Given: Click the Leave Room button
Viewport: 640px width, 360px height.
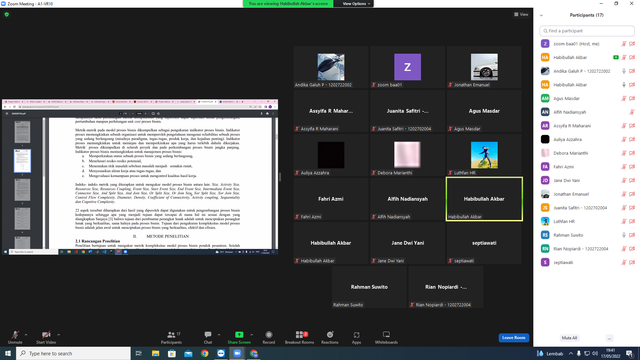Looking at the screenshot, I should (513, 338).
